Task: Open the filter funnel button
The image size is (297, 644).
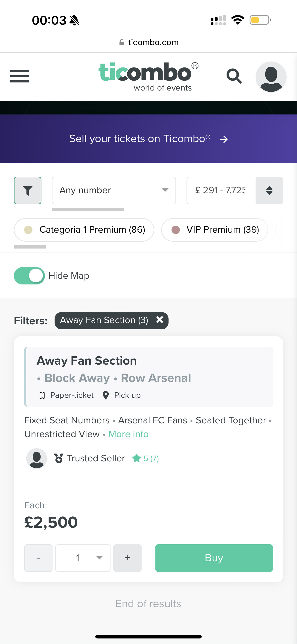Action: pyautogui.click(x=27, y=190)
